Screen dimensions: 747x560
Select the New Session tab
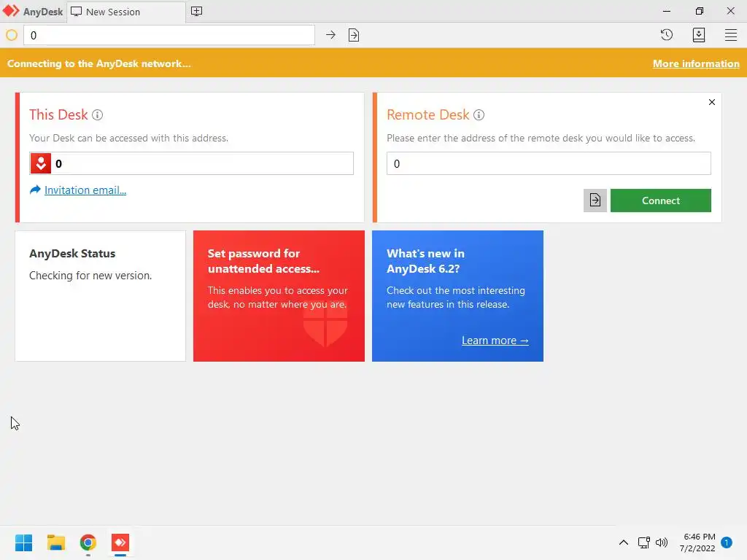(x=126, y=12)
